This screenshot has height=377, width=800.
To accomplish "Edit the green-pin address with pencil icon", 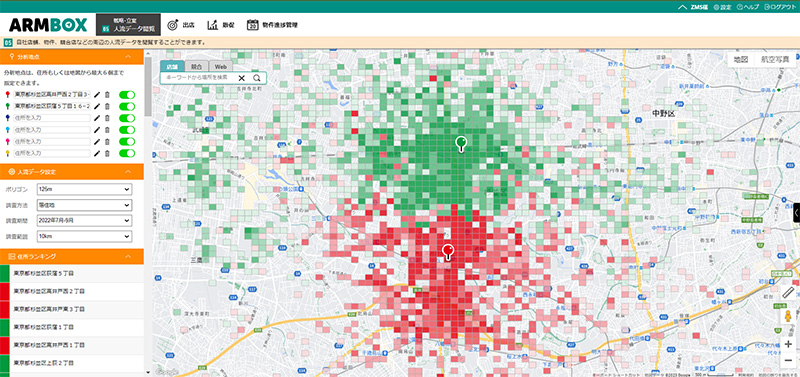I will pyautogui.click(x=97, y=106).
